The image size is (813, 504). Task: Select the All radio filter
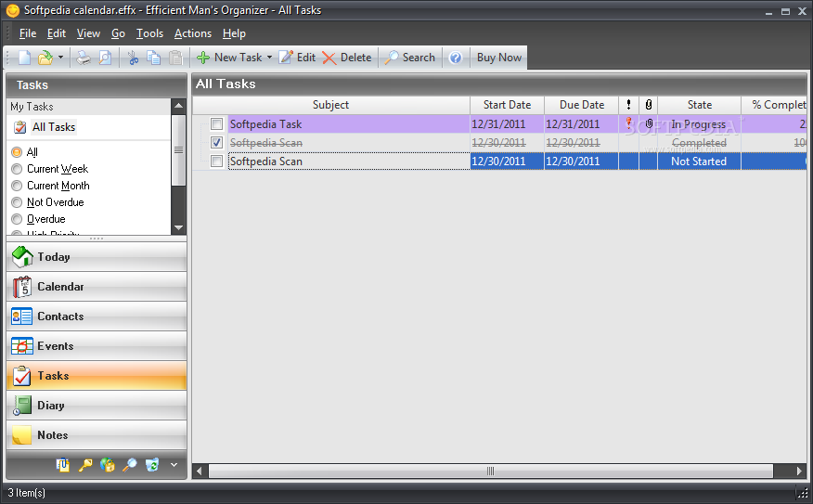(17, 152)
